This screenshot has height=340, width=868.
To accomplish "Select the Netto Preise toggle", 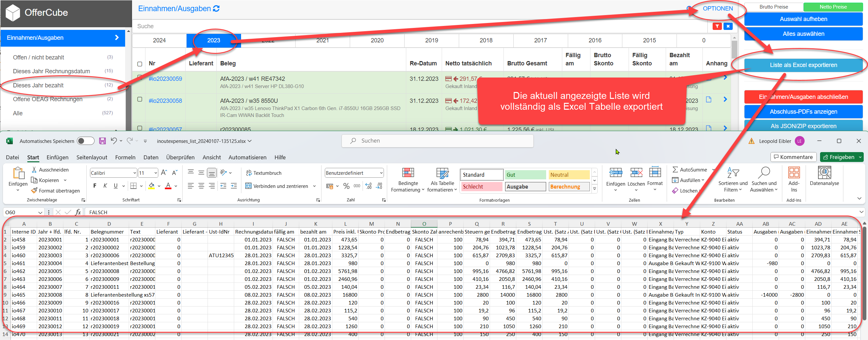I will click(833, 7).
